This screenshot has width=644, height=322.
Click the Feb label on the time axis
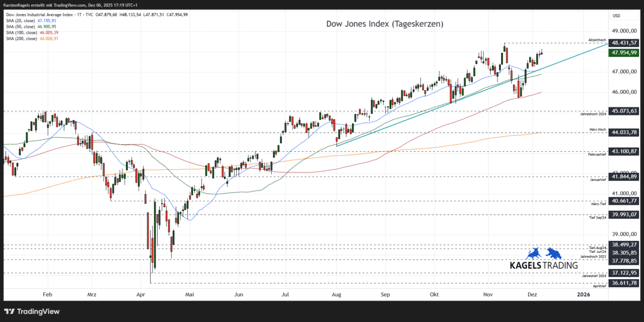pos(47,295)
